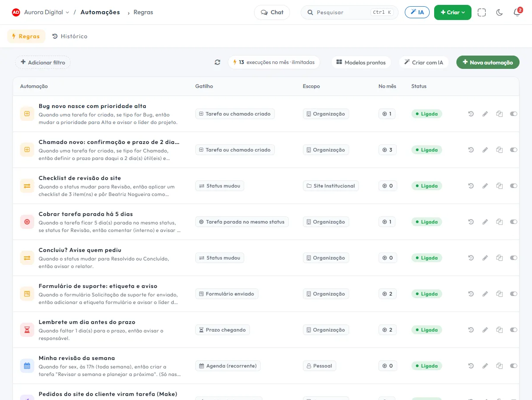Image resolution: width=532 pixels, height=400 pixels.
Task: Open the IA assistant button
Action: pyautogui.click(x=417, y=12)
